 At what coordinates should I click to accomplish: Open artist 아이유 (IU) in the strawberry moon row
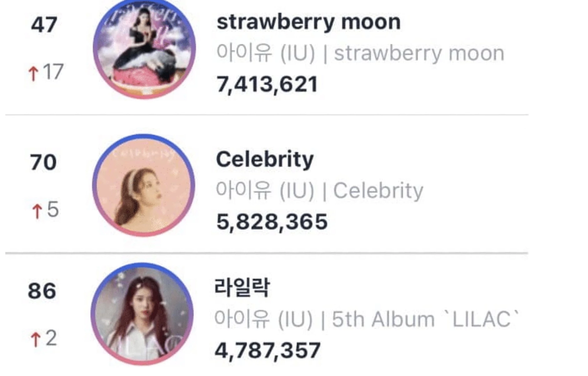266,53
